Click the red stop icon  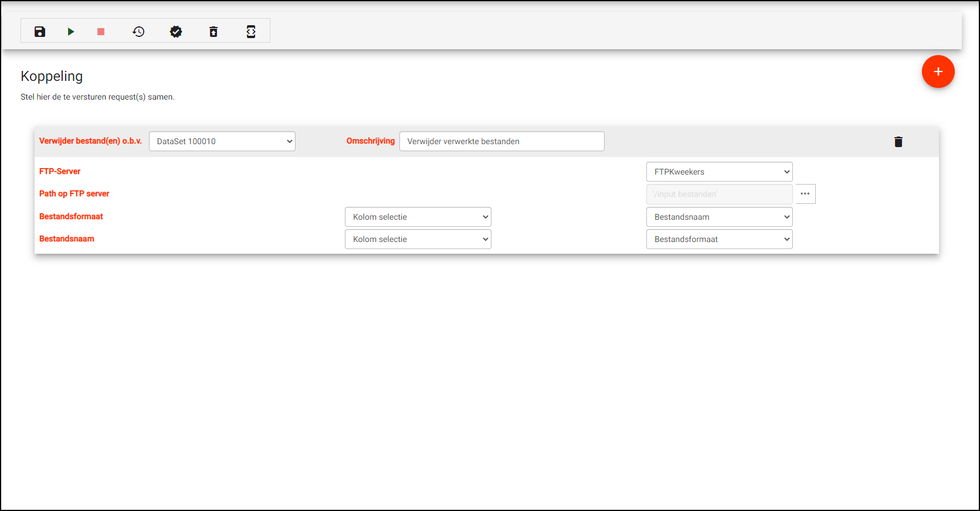tap(101, 32)
